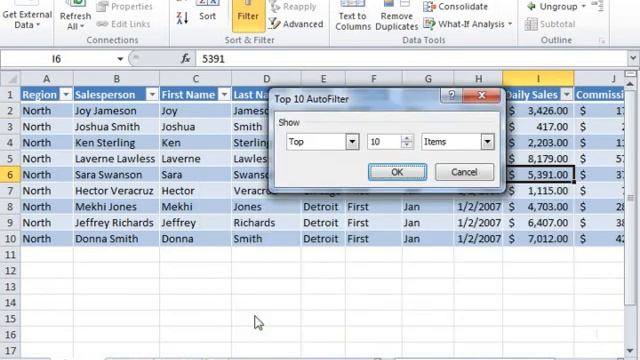Image resolution: width=640 pixels, height=360 pixels.
Task: Cancel the Top 10 AutoFilter dialog
Action: click(x=464, y=172)
